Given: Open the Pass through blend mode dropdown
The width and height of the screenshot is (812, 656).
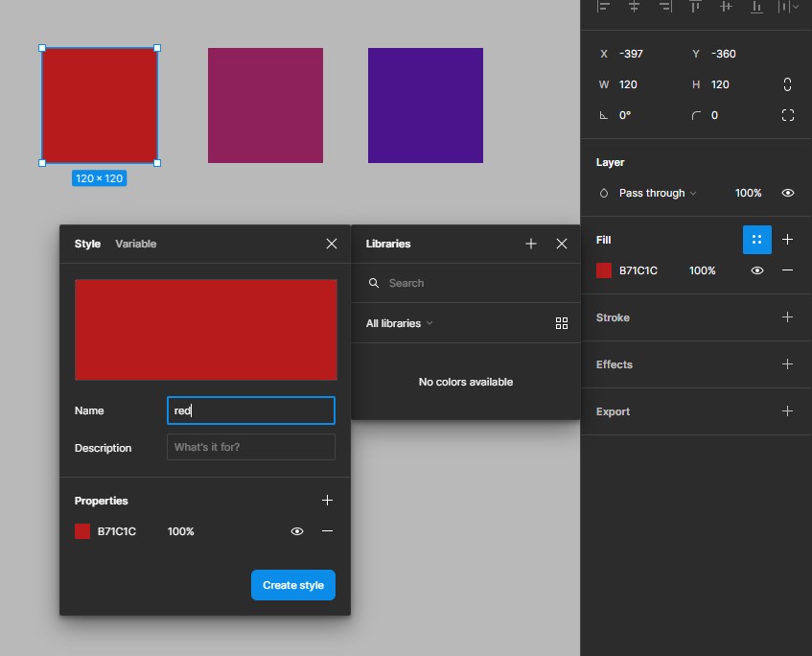Looking at the screenshot, I should click(657, 193).
